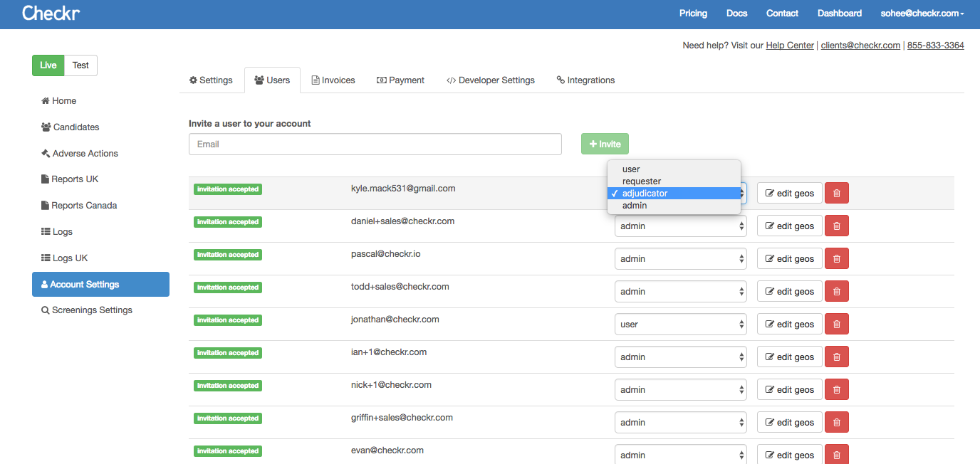Edit geos for evan@checkr.com
The height and width of the screenshot is (464, 980).
click(789, 455)
